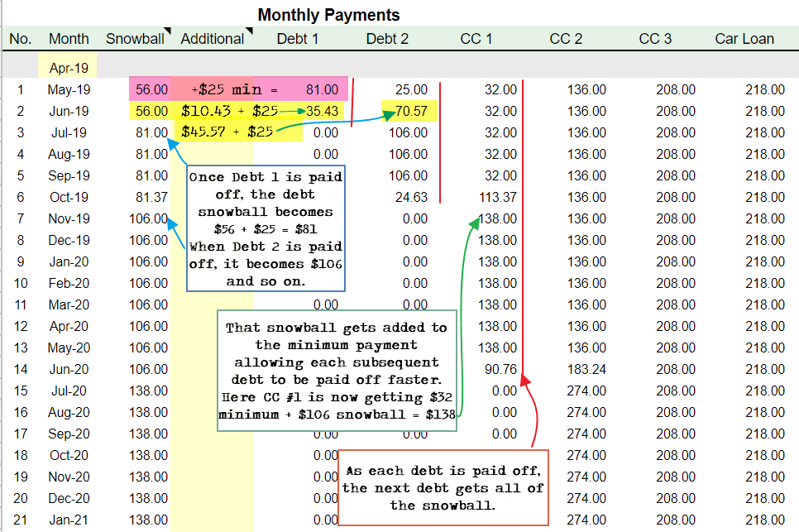This screenshot has height=532, width=799.
Task: Select the CC 1 column header
Action: click(x=476, y=39)
